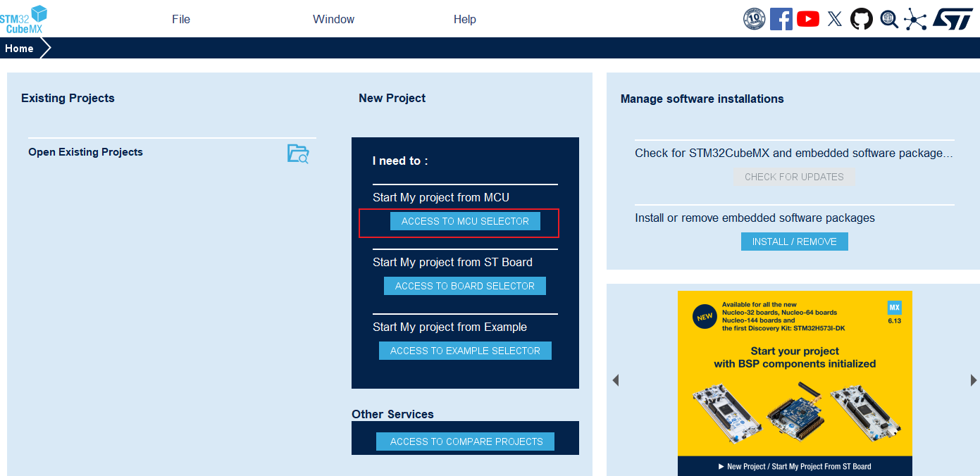Open the Help menu
The image size is (980, 476).
pos(465,19)
